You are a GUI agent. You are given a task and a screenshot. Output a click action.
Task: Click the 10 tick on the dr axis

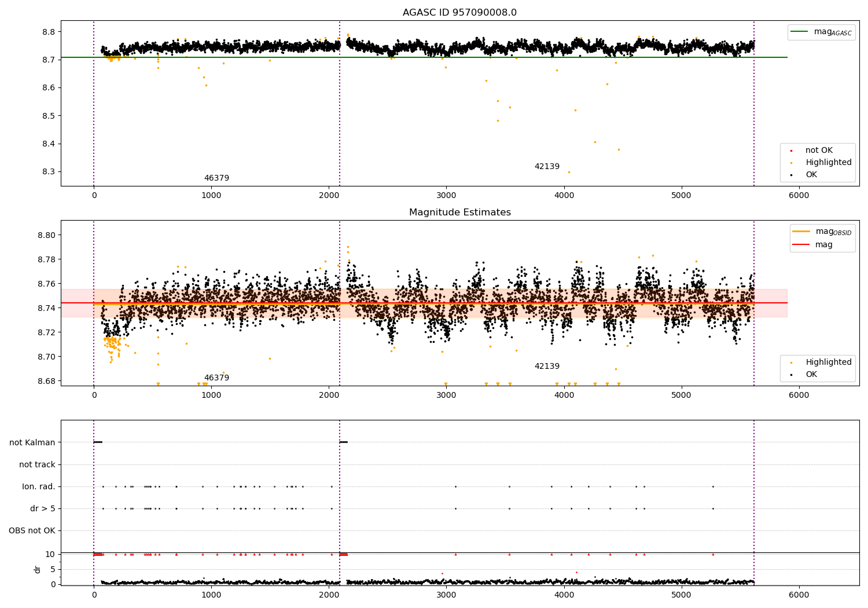51,554
